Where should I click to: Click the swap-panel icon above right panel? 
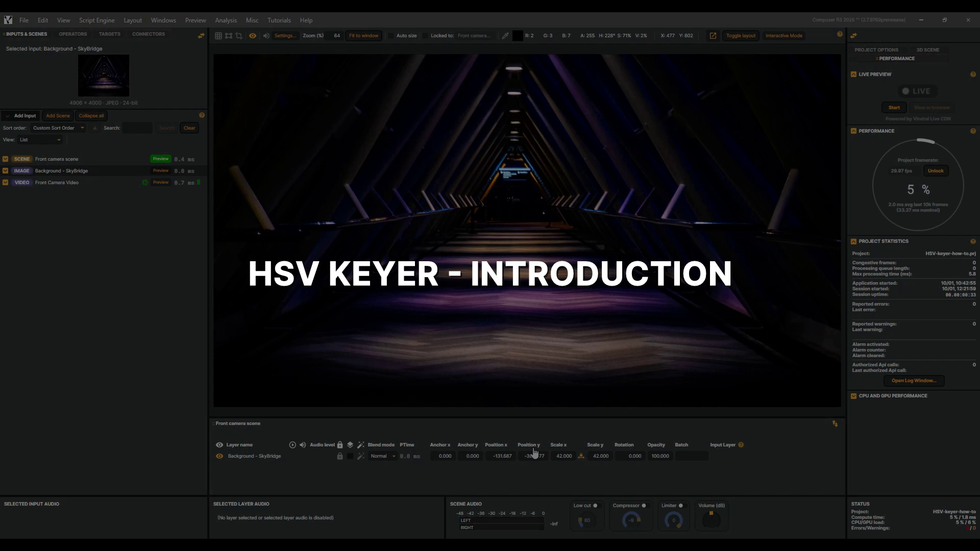[x=853, y=35]
